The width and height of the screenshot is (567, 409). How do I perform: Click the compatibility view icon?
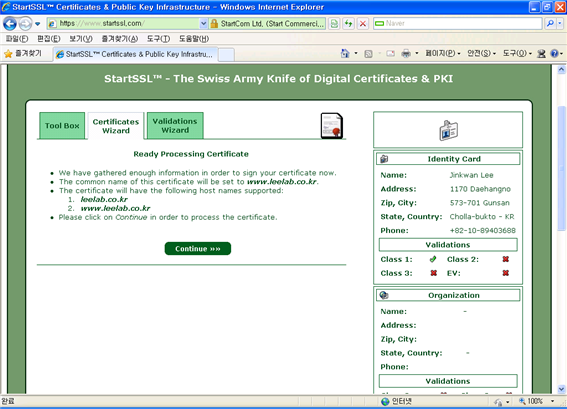click(334, 24)
